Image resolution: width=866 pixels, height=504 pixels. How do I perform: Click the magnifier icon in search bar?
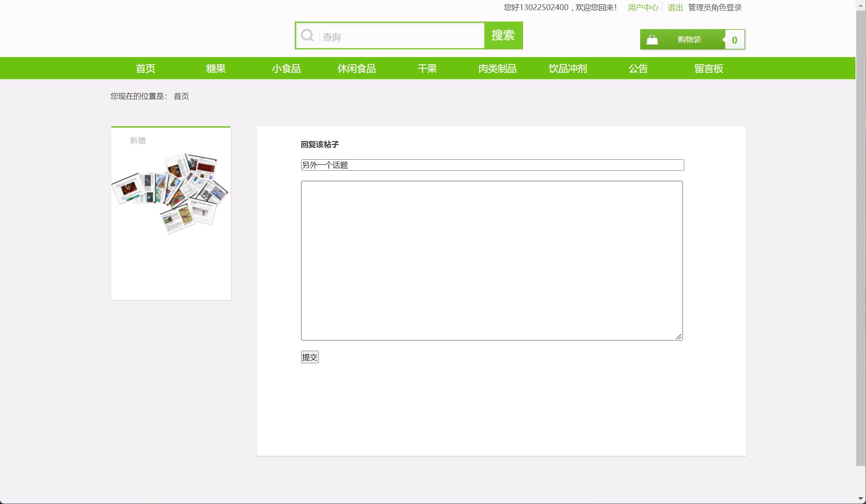click(307, 35)
